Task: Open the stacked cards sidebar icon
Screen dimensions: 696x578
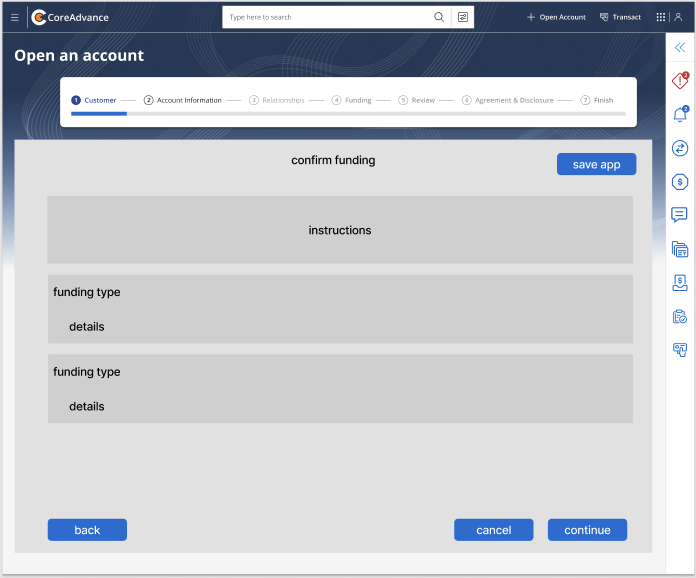Action: pos(680,249)
